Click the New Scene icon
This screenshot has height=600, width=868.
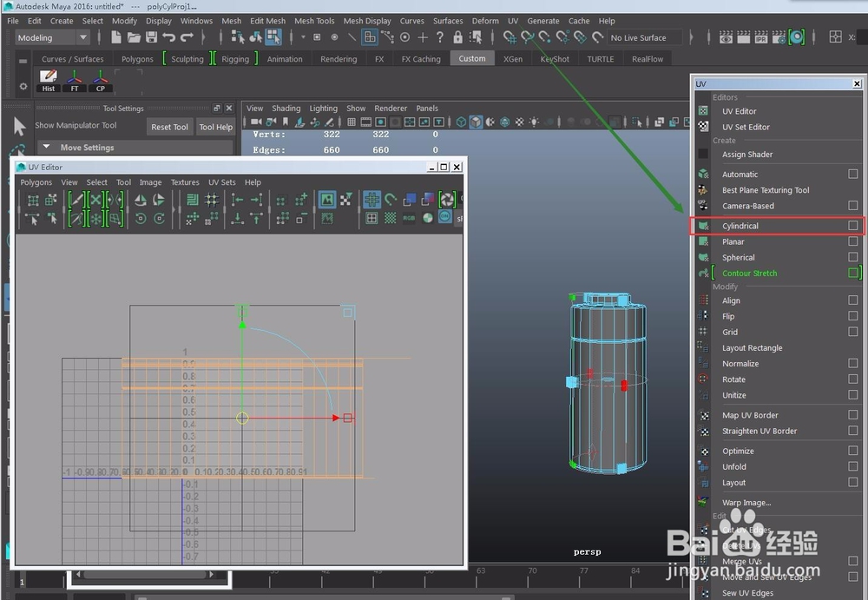115,37
